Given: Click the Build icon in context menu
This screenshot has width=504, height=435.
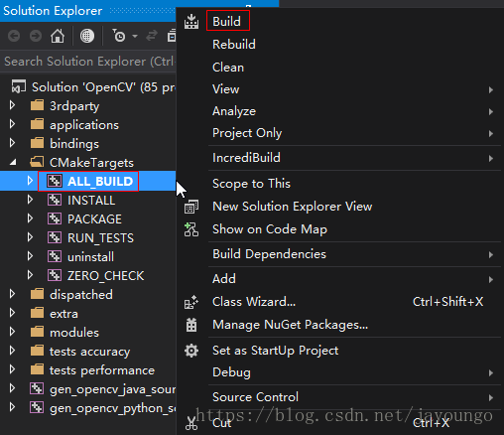Looking at the screenshot, I should point(191,22).
